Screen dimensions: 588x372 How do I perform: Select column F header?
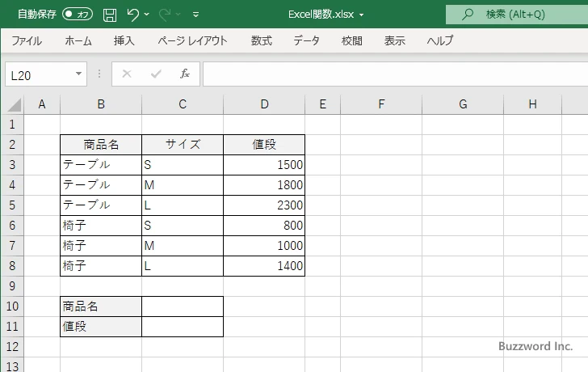[381, 104]
